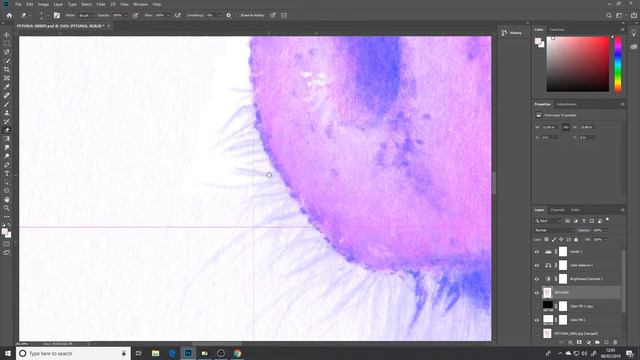Select the Rectangular Marquee tool
The image size is (640, 360).
[7, 44]
